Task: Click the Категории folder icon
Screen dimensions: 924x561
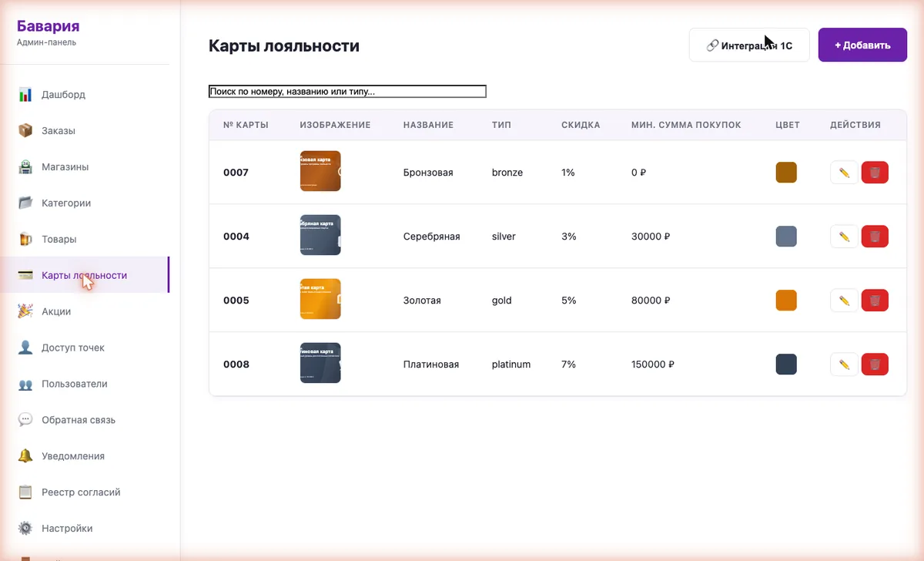Action: pyautogui.click(x=25, y=203)
